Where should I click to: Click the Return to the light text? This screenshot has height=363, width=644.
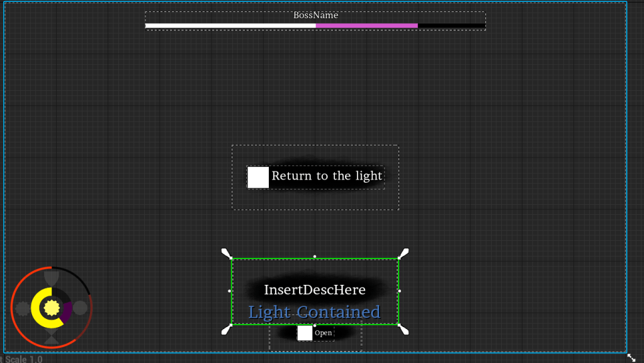[x=327, y=176]
